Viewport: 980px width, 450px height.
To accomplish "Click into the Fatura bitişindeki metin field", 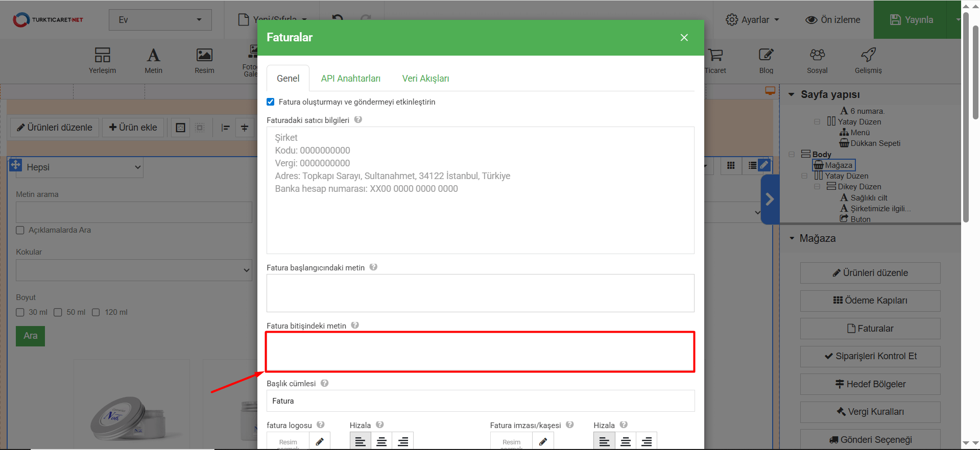I will (x=480, y=352).
